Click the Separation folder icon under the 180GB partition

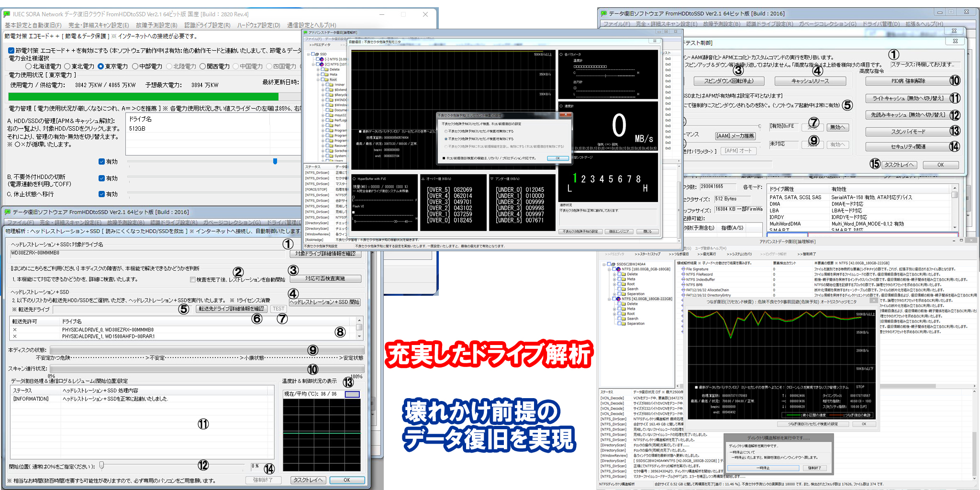(624, 294)
